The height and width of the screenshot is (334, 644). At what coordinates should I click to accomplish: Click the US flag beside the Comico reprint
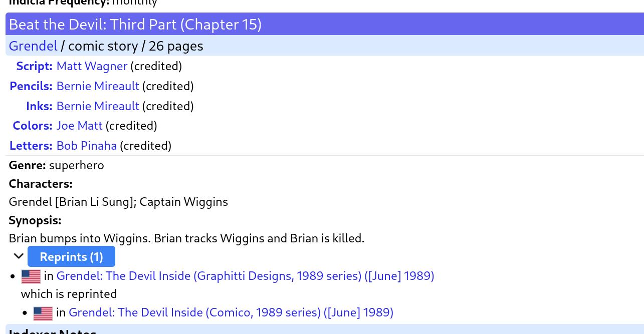(43, 313)
